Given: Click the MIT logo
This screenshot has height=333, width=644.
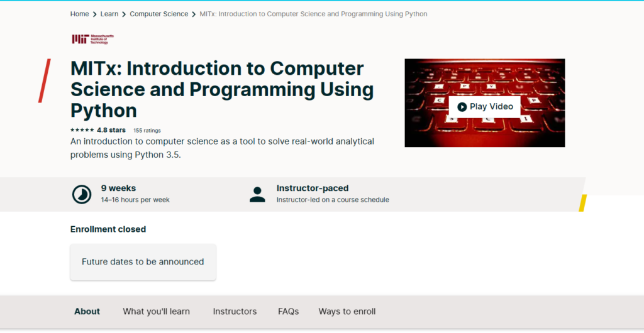Looking at the screenshot, I should click(x=93, y=39).
